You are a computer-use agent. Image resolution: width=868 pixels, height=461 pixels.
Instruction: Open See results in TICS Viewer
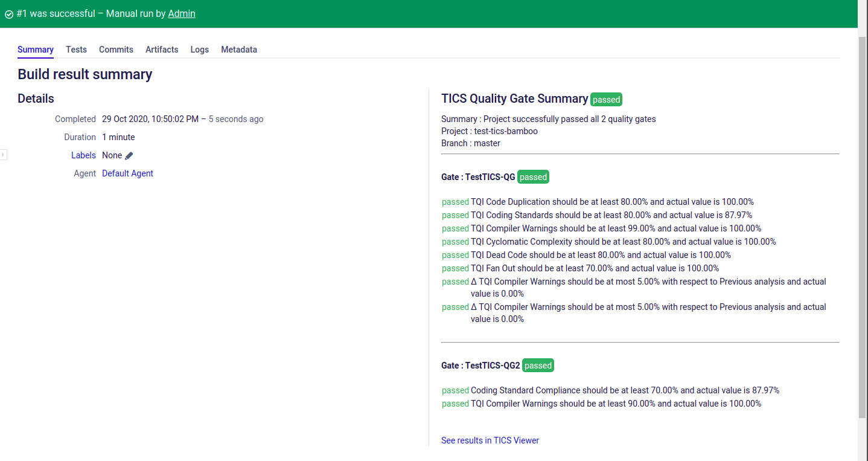490,440
